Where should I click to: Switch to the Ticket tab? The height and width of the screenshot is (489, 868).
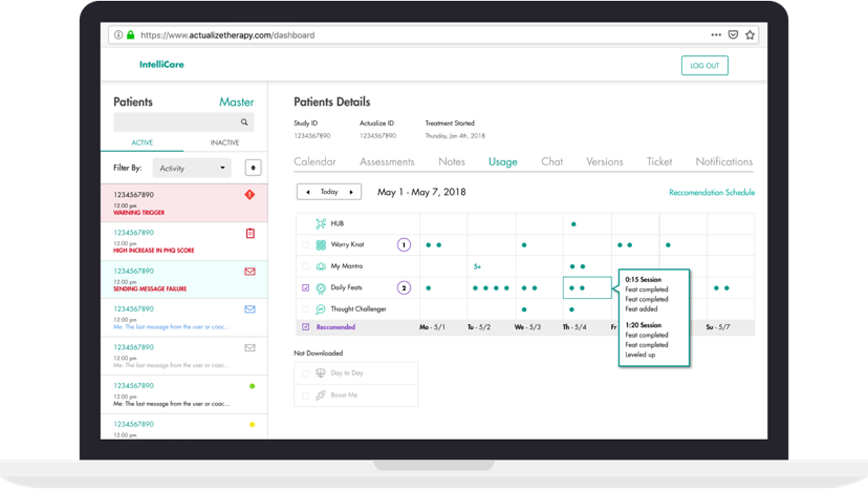659,162
